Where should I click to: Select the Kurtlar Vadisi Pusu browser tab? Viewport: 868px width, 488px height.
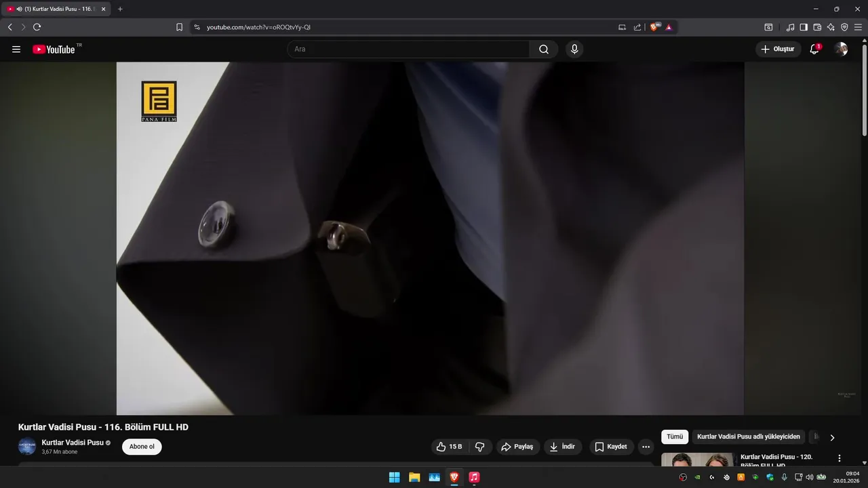click(57, 9)
